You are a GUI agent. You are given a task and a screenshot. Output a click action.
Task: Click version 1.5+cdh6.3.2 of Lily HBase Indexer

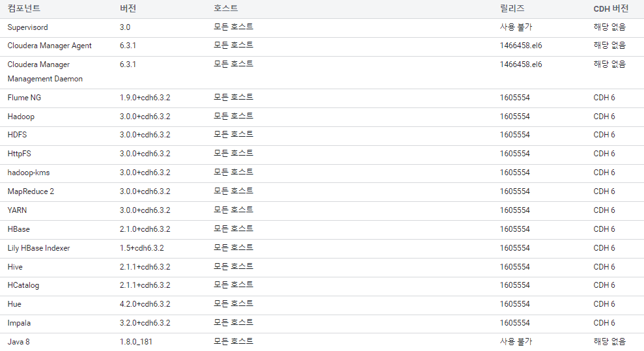tap(142, 248)
